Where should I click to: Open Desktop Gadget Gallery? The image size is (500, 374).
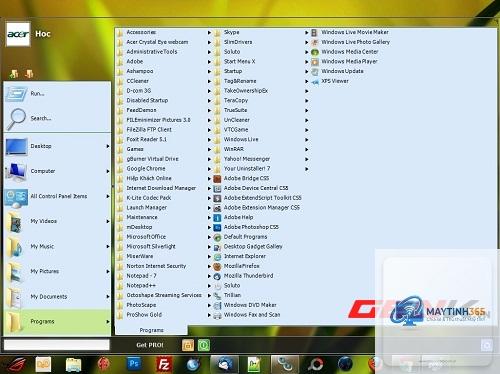[248, 246]
